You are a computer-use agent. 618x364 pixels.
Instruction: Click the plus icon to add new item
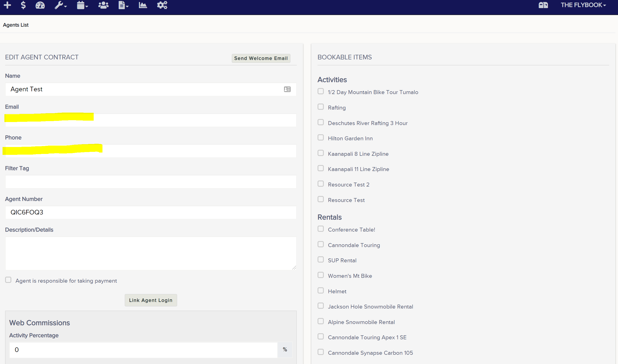pos(7,5)
